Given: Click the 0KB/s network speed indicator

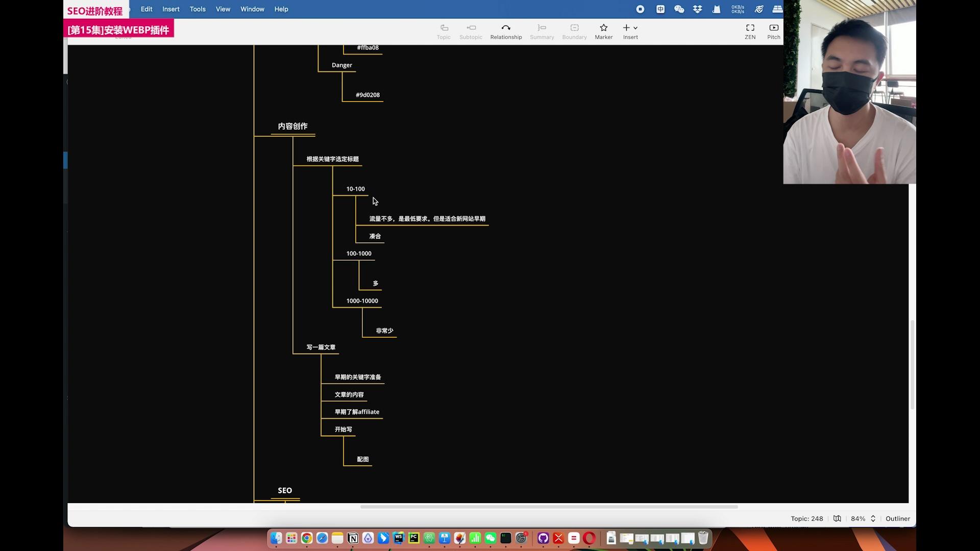Looking at the screenshot, I should click(738, 9).
